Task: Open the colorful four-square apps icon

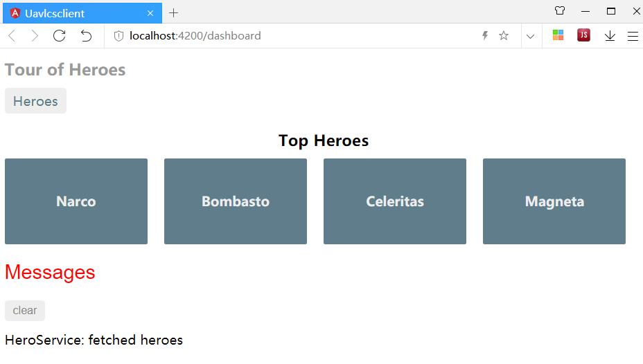Action: pos(558,35)
